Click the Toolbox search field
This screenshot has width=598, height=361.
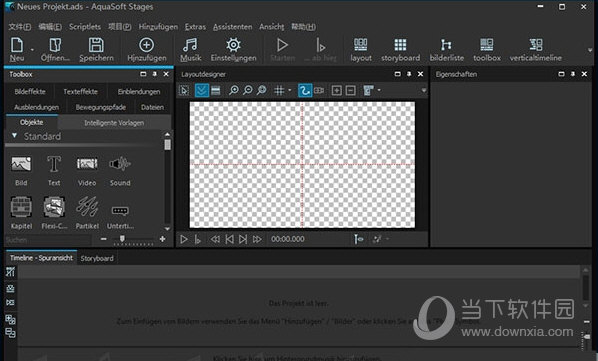48,240
